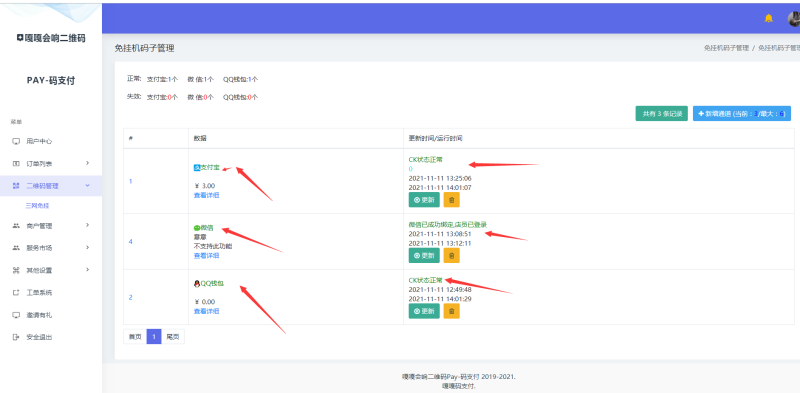Click the 工单系统 icon in the sidebar

point(16,292)
